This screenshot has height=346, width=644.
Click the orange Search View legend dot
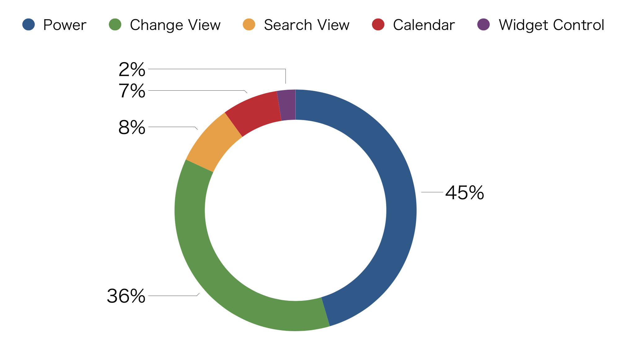pos(249,24)
